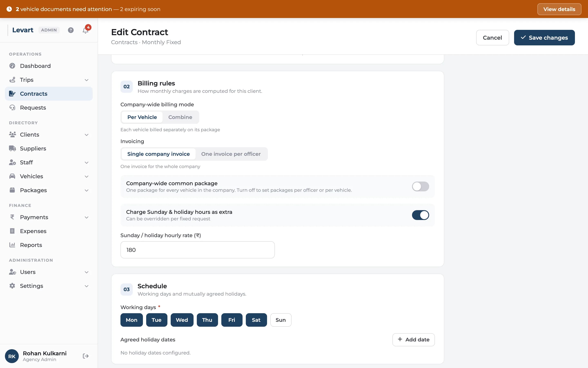The width and height of the screenshot is (588, 368).
Task: Click the Packages box icon
Action: point(12,190)
